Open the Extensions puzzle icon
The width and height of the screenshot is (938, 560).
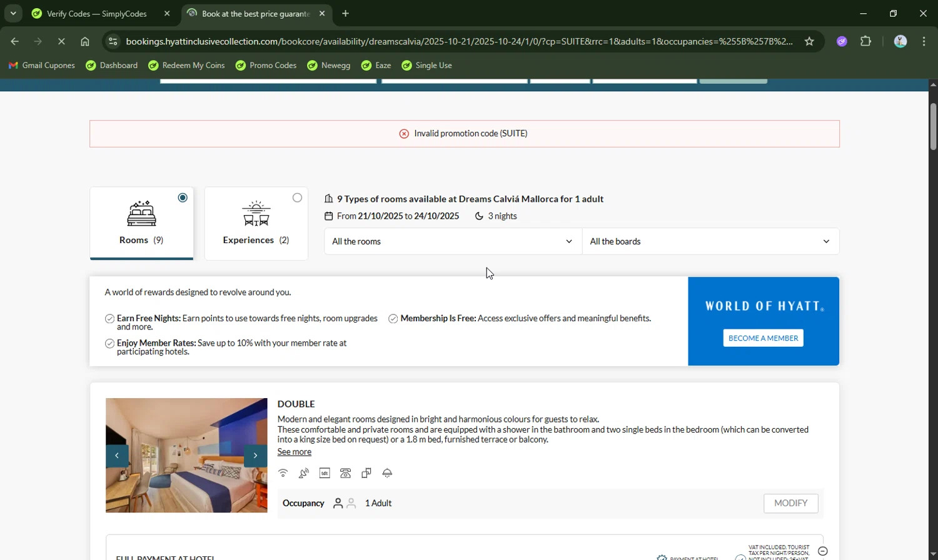(866, 41)
